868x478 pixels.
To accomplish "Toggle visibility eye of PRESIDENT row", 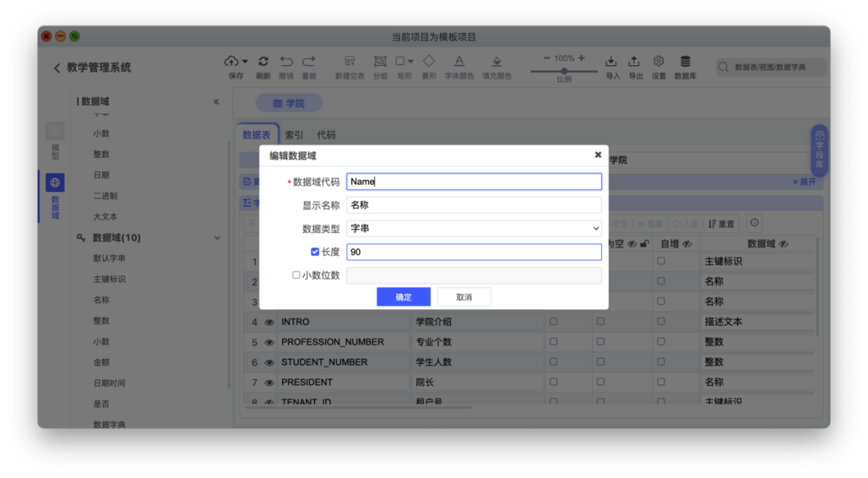I will point(269,383).
